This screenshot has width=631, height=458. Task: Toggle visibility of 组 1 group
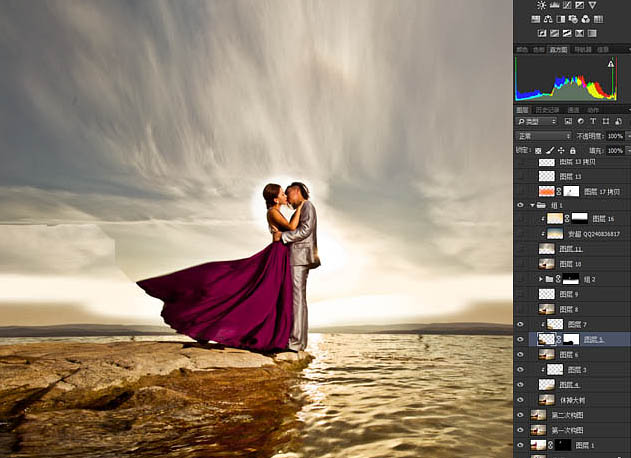pyautogui.click(x=520, y=205)
